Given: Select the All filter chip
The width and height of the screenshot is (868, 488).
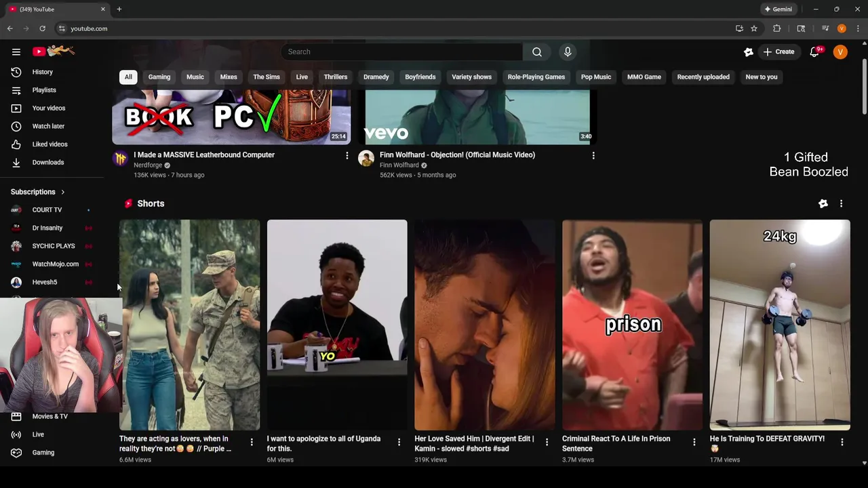Looking at the screenshot, I should pyautogui.click(x=128, y=77).
